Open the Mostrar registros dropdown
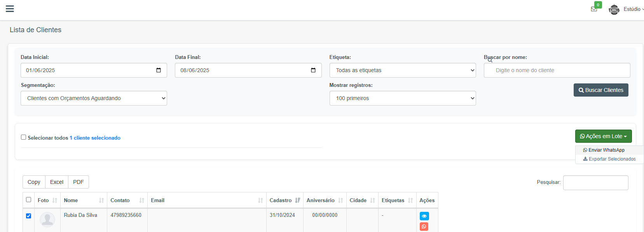Screen dimensions: 644x232 [402, 98]
